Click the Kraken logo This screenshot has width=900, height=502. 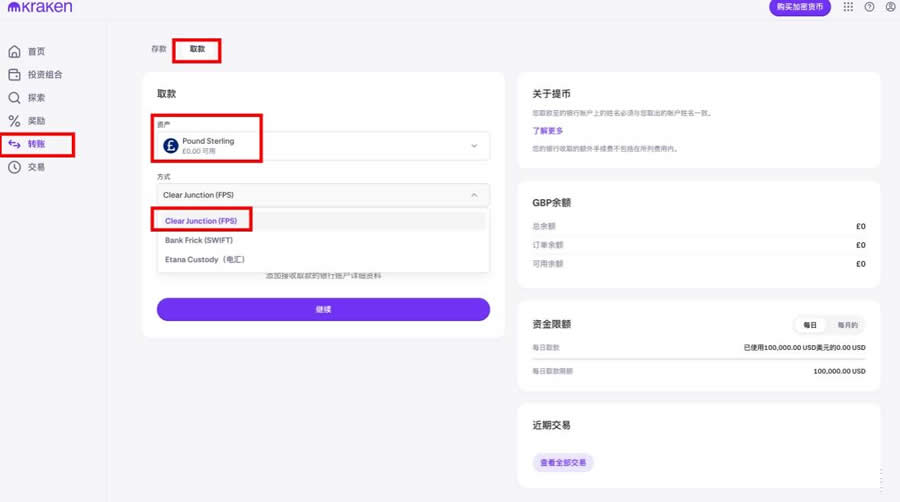39,8
